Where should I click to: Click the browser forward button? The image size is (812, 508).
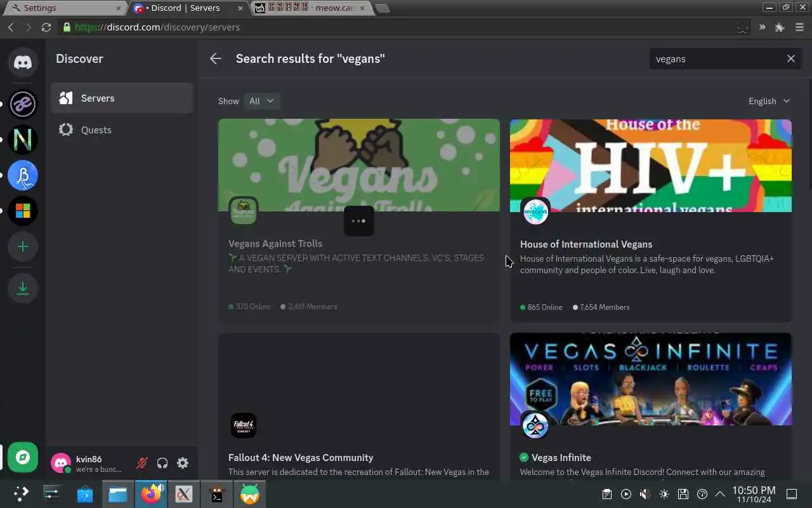tap(28, 27)
